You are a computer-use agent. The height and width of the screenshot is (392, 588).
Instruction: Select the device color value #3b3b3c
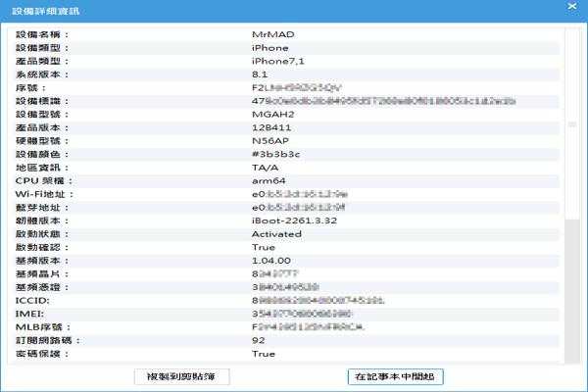pos(275,154)
